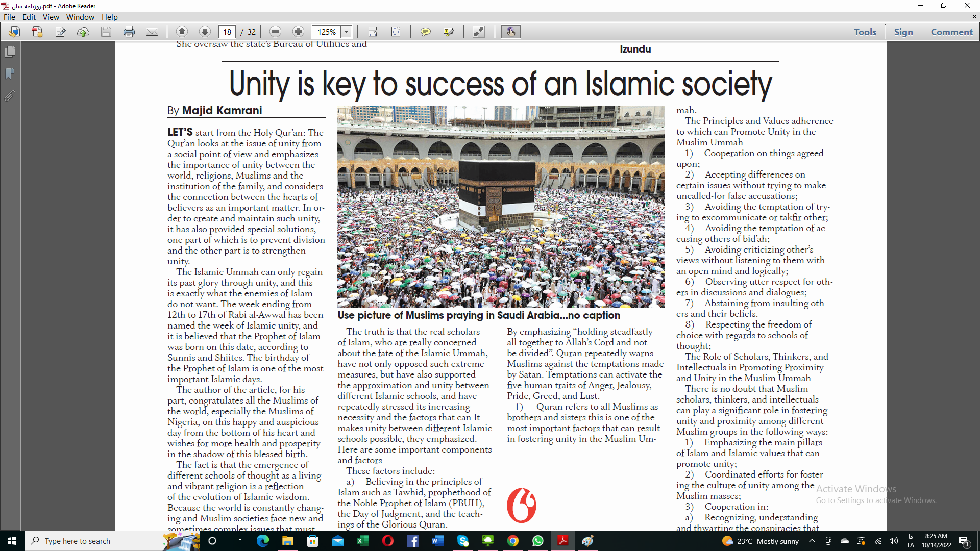This screenshot has width=980, height=551.
Task: Open Skype from taskbar
Action: point(463,541)
